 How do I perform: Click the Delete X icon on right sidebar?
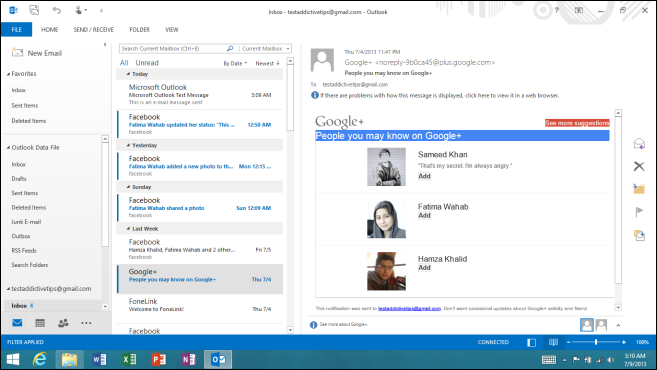coord(639,166)
